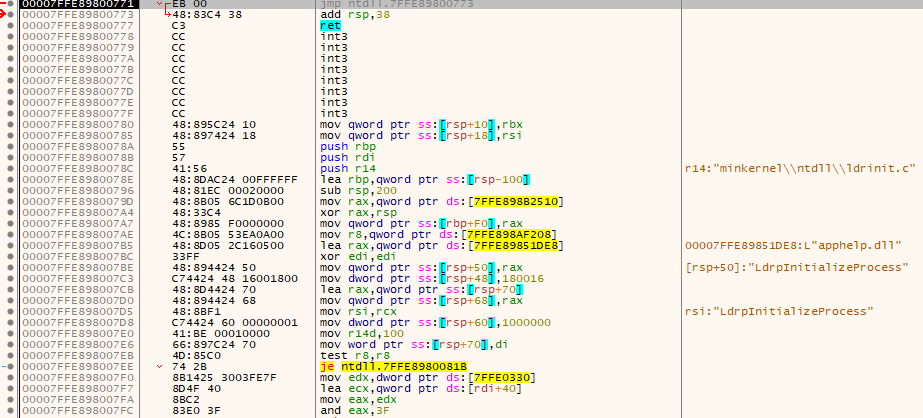Click opcode bytes 66:897C24 70

pyautogui.click(x=214, y=344)
